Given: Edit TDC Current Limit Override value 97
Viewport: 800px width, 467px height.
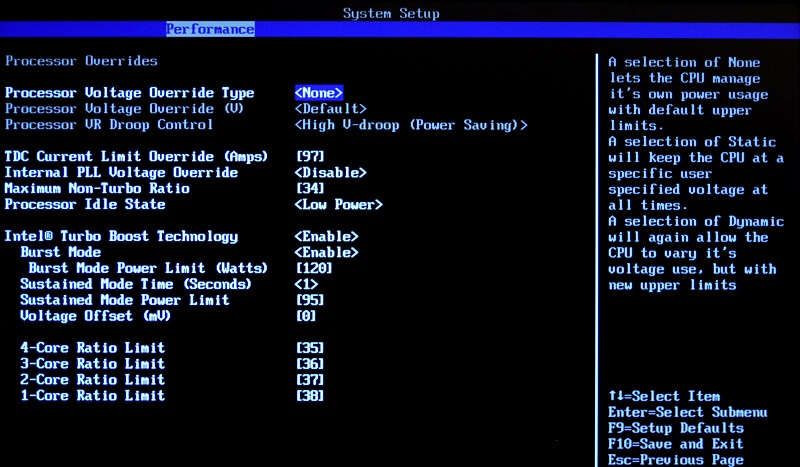Looking at the screenshot, I should pos(310,157).
